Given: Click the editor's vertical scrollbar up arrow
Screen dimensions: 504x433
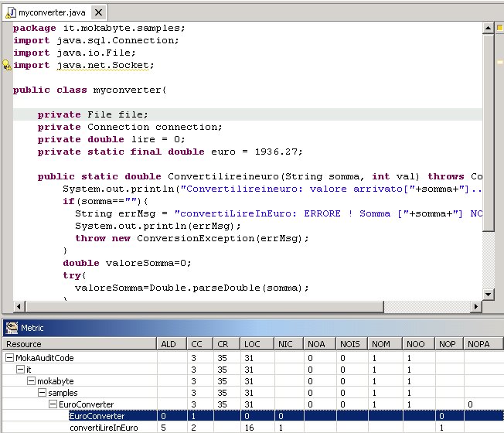Looking at the screenshot, I should pyautogui.click(x=489, y=28).
